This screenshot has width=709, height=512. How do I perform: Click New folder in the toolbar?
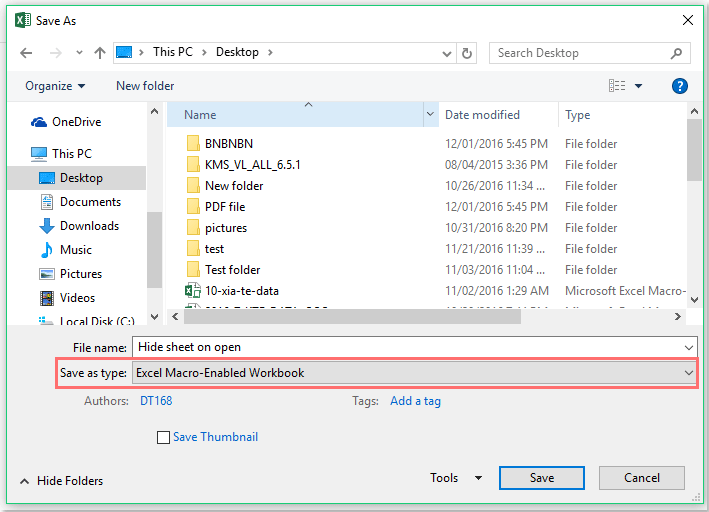(145, 85)
